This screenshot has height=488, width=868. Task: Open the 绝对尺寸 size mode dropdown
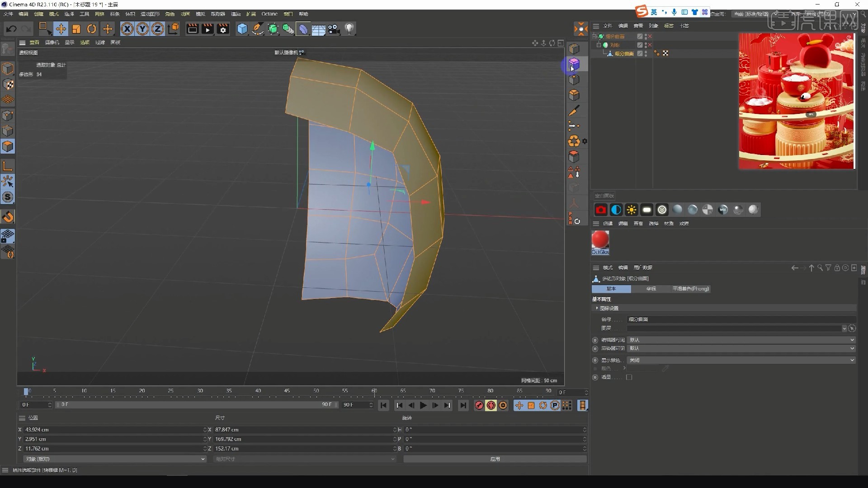pyautogui.click(x=305, y=459)
